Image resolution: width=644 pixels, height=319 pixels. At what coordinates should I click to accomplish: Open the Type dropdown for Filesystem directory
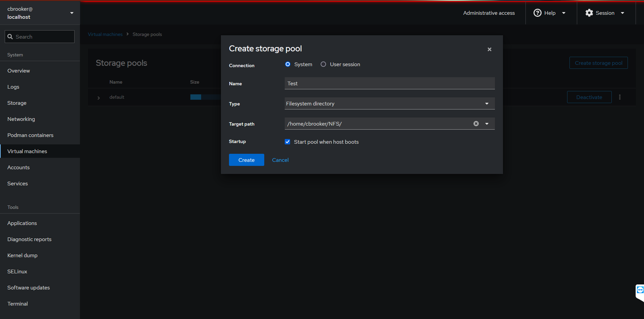pos(389,103)
